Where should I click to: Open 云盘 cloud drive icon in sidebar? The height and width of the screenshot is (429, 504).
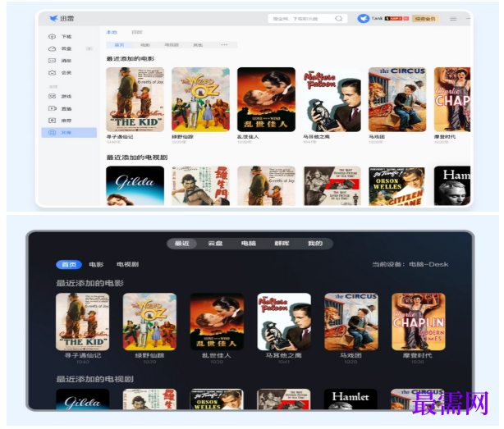tap(52, 48)
